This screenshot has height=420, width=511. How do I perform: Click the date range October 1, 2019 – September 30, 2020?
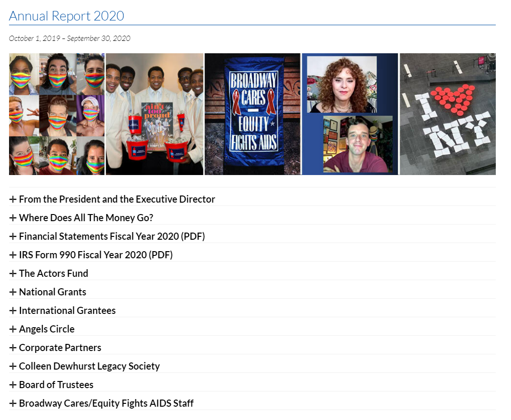(70, 39)
